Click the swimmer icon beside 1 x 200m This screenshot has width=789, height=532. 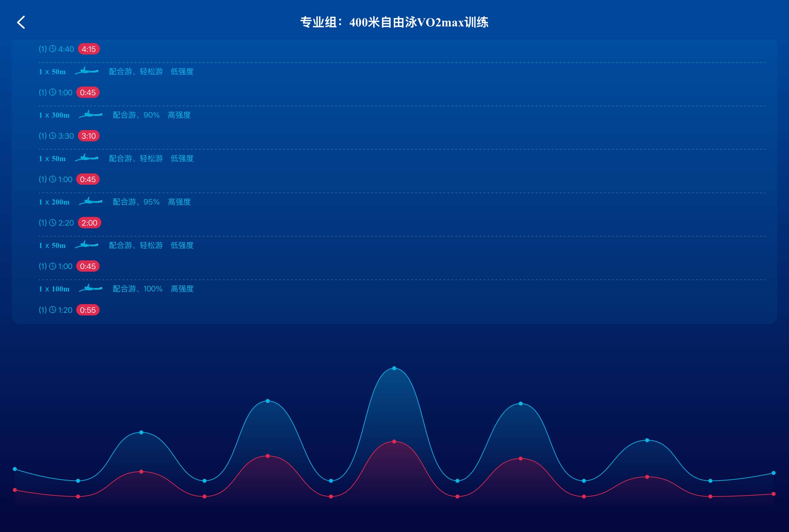pyautogui.click(x=90, y=202)
